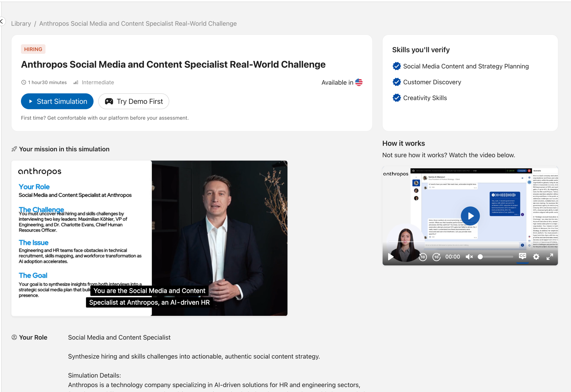Click the HIRING tag badge

(x=33, y=49)
